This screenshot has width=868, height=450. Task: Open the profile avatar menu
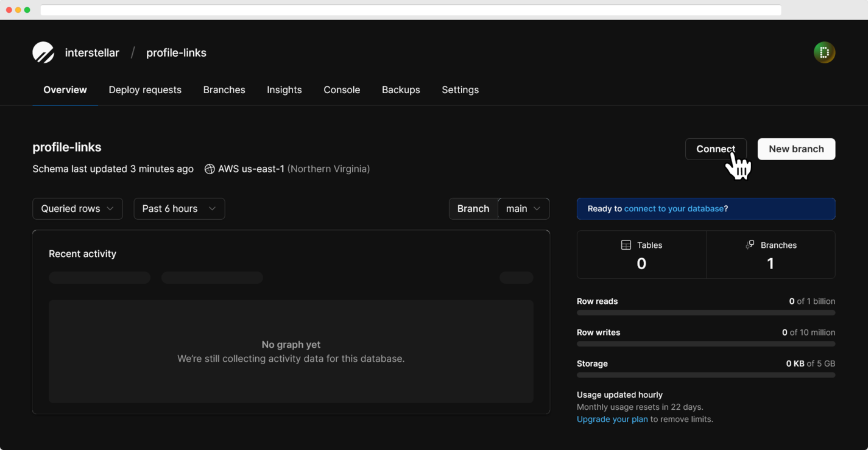pyautogui.click(x=824, y=52)
